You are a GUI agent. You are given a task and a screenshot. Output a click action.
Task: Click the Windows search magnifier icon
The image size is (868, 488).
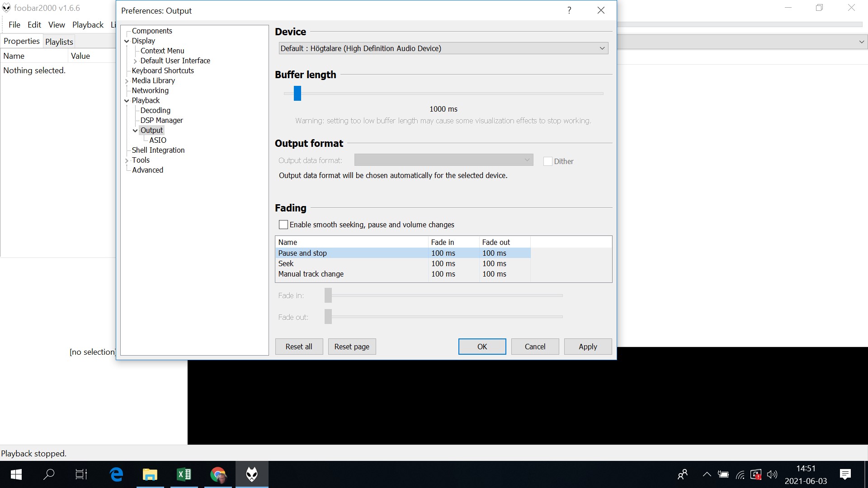pos(49,474)
